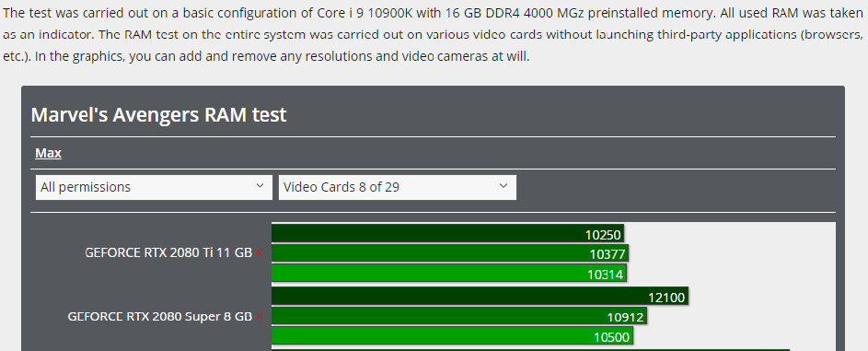
Task: Open the All permissions dropdown
Action: [x=154, y=187]
